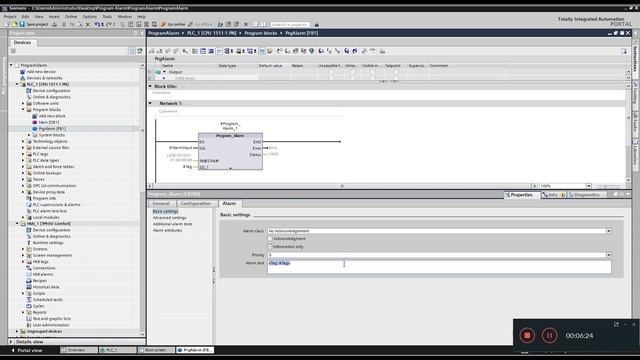Open the Overview taskbar button
Screen dimensions: 640x360
tap(79, 350)
